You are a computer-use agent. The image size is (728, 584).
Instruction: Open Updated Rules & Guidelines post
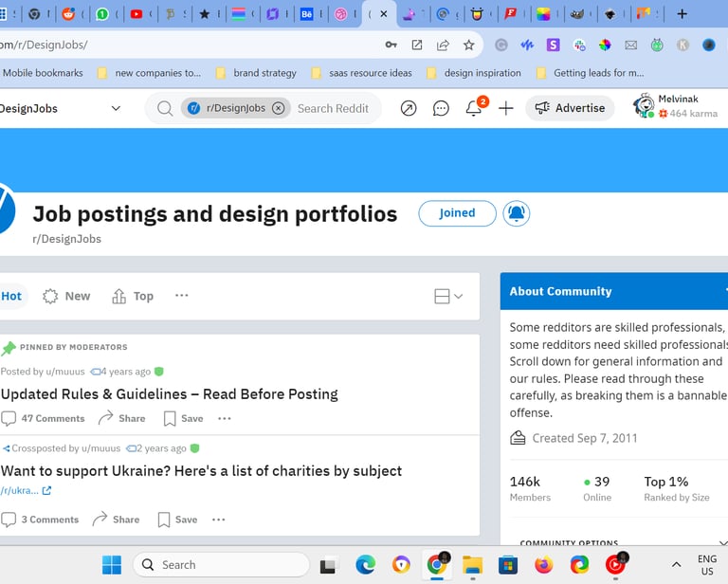(x=170, y=393)
